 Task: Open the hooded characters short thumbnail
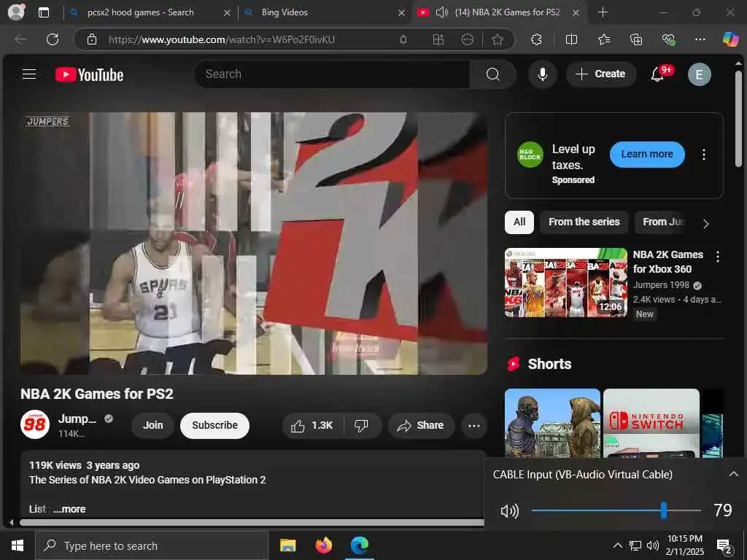552,423
